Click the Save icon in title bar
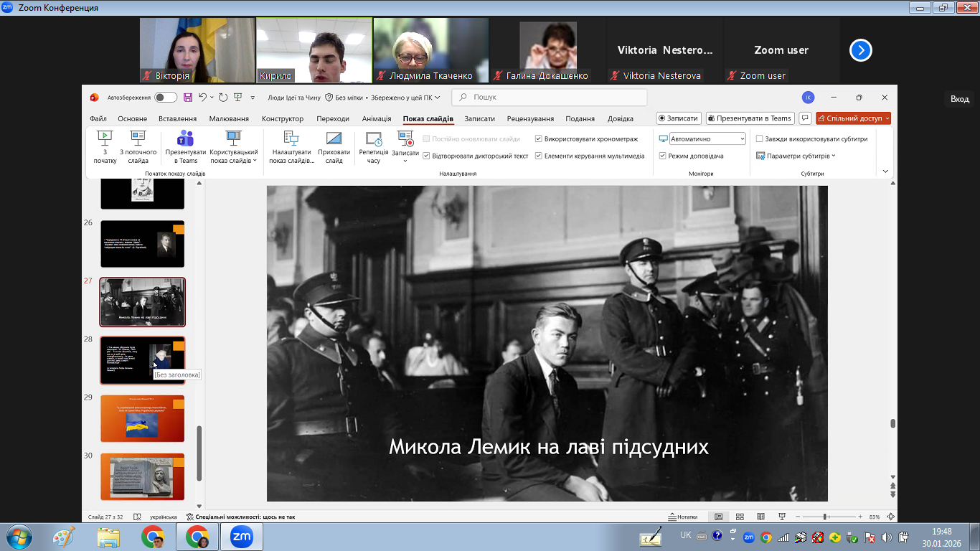 pyautogui.click(x=188, y=98)
